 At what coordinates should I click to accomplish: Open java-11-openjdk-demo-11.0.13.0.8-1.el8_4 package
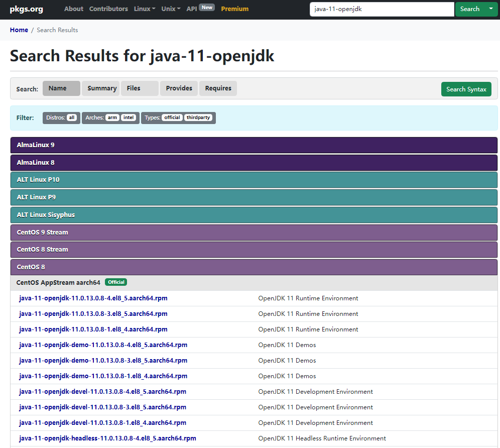pos(103,376)
